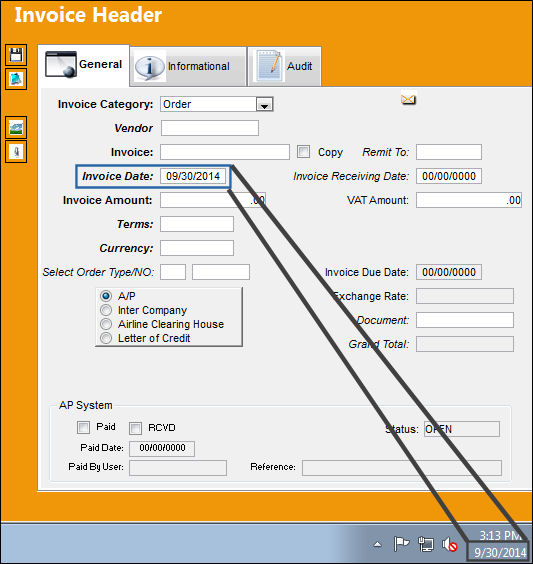
Task: Click the Vendor input field
Action: click(x=210, y=128)
